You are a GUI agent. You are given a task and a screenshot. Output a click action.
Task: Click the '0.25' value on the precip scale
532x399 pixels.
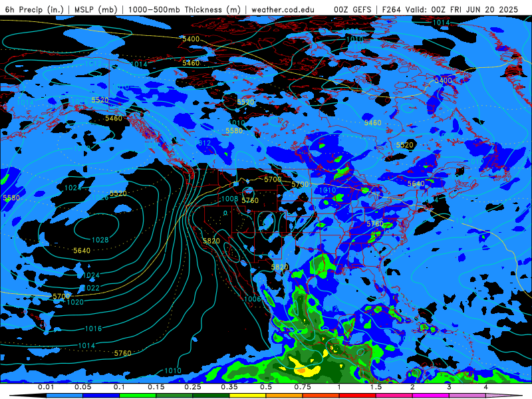point(192,387)
